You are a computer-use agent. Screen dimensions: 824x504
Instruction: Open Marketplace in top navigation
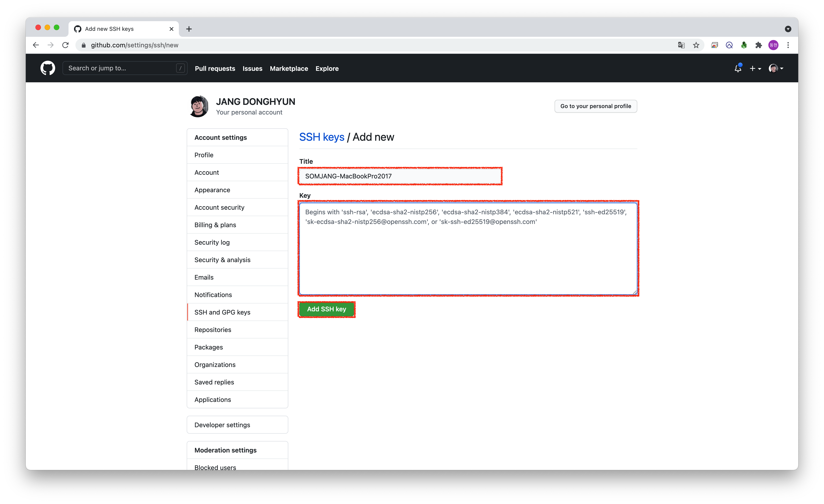tap(289, 69)
